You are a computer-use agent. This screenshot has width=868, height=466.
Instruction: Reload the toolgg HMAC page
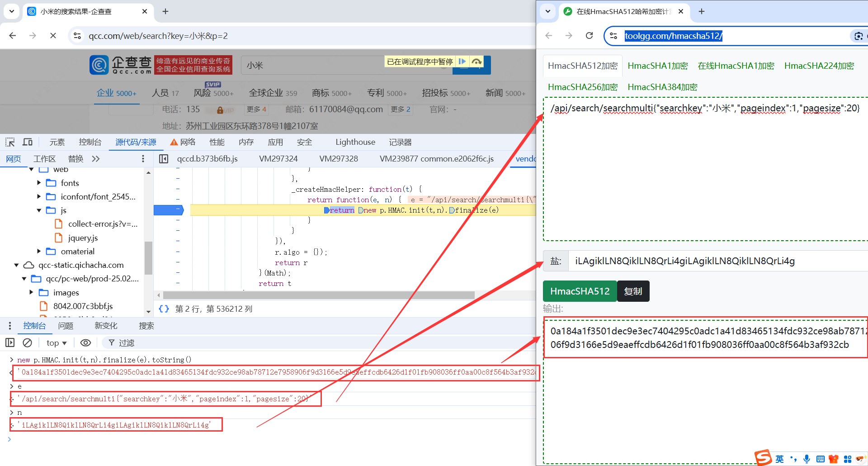point(589,36)
